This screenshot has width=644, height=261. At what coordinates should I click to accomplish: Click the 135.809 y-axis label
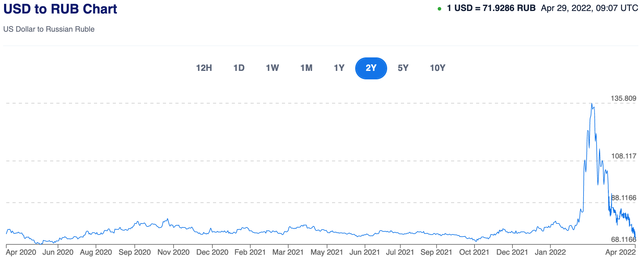click(623, 99)
